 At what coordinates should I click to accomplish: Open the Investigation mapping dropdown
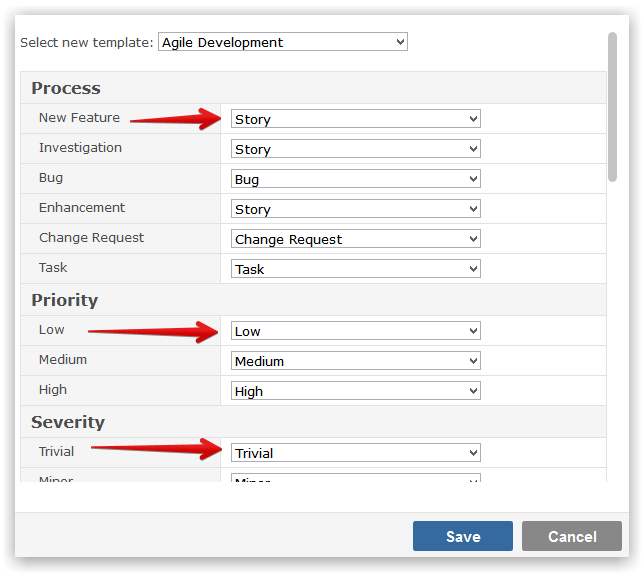[356, 149]
